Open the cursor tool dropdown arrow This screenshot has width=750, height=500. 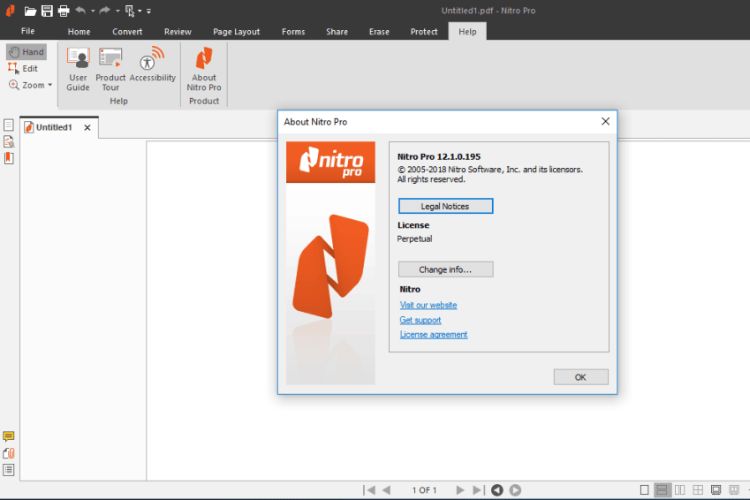(x=140, y=11)
